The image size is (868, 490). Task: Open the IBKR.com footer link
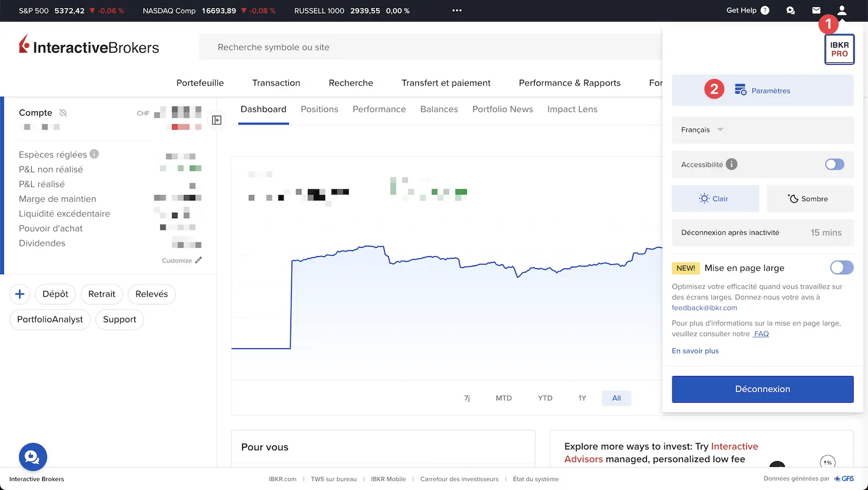coord(282,479)
